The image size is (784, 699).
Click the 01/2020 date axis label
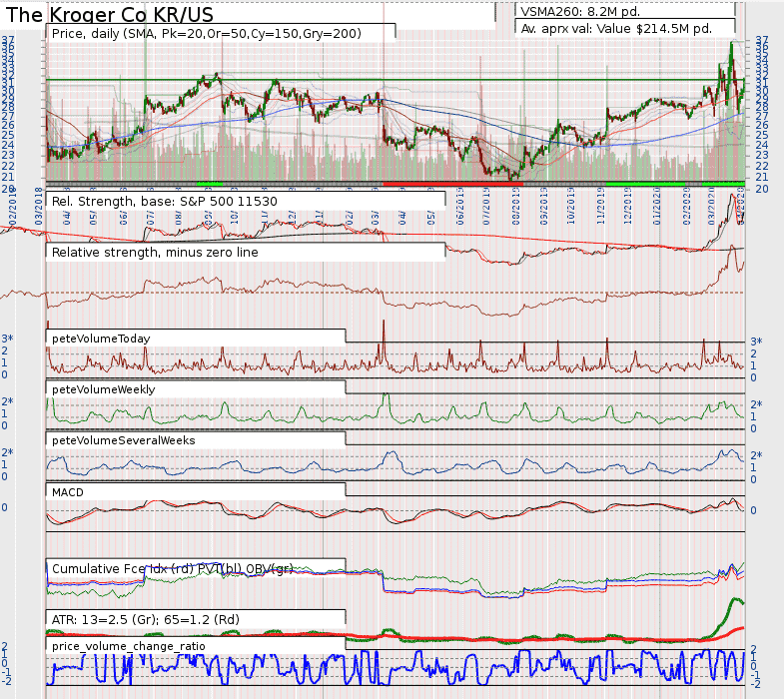coord(657,206)
